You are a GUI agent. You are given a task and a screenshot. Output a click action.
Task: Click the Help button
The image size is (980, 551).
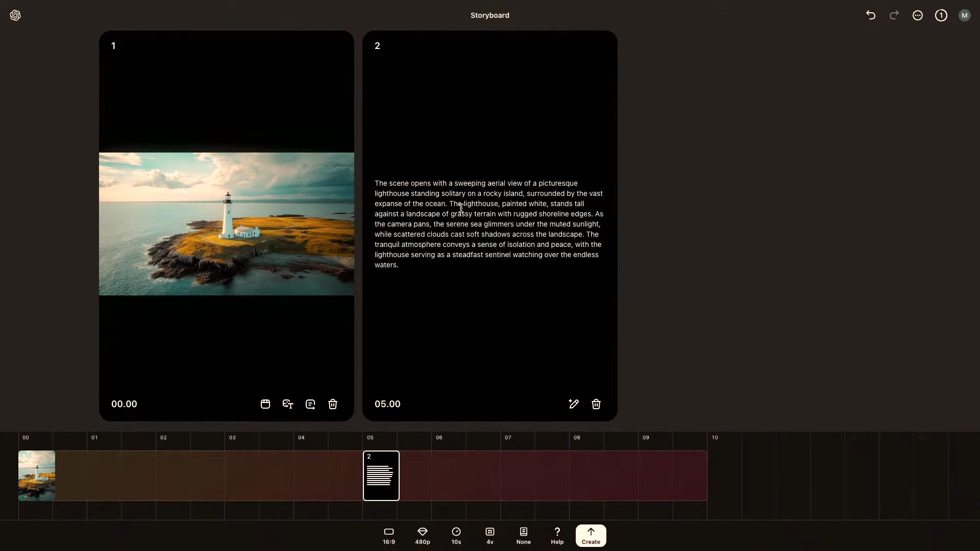coord(557,536)
